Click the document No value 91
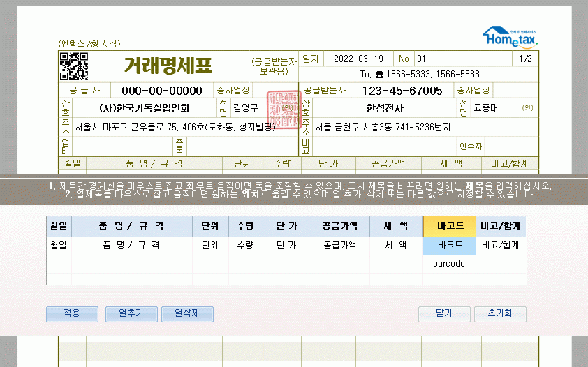The height and width of the screenshot is (367, 588). click(x=422, y=59)
